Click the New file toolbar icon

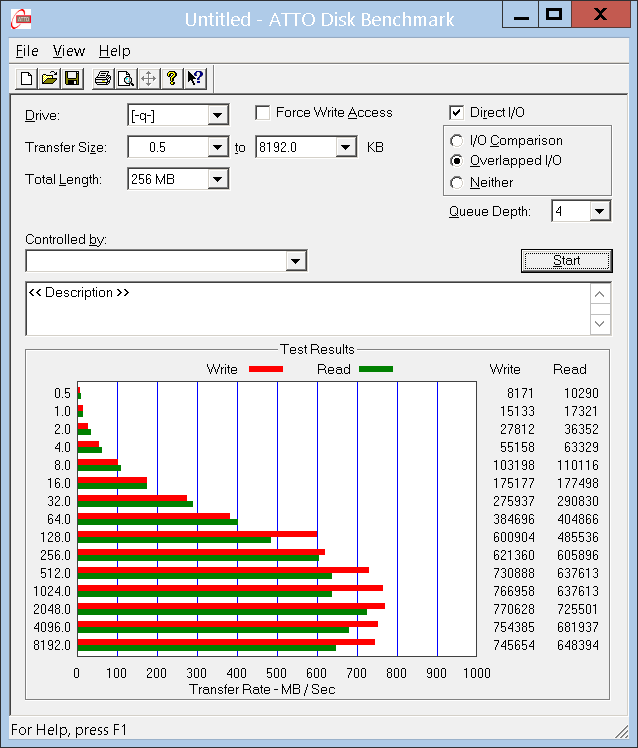(x=27, y=78)
